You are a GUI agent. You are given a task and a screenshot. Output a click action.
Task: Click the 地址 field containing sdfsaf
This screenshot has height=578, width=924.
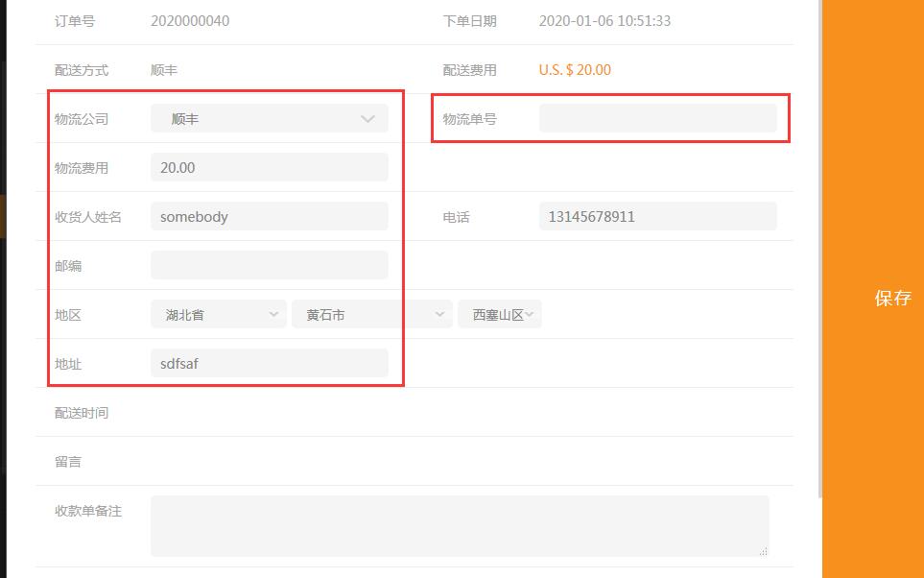pos(269,364)
